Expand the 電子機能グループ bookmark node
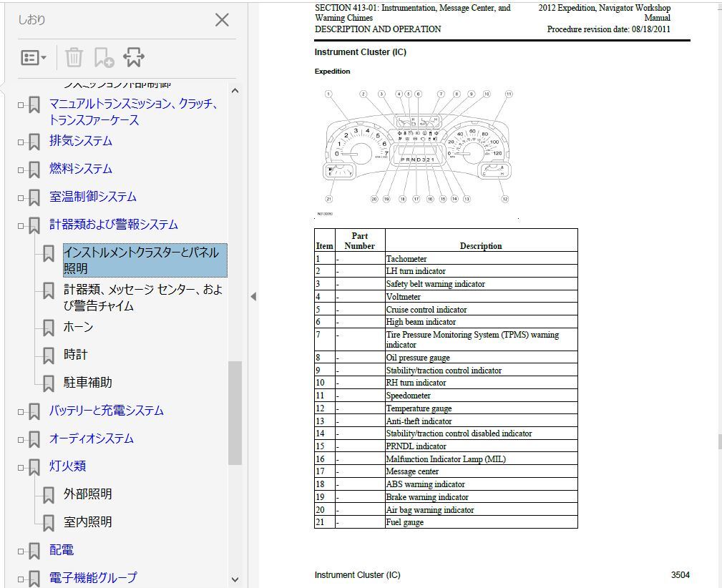The width and height of the screenshot is (722, 588). 21,579
